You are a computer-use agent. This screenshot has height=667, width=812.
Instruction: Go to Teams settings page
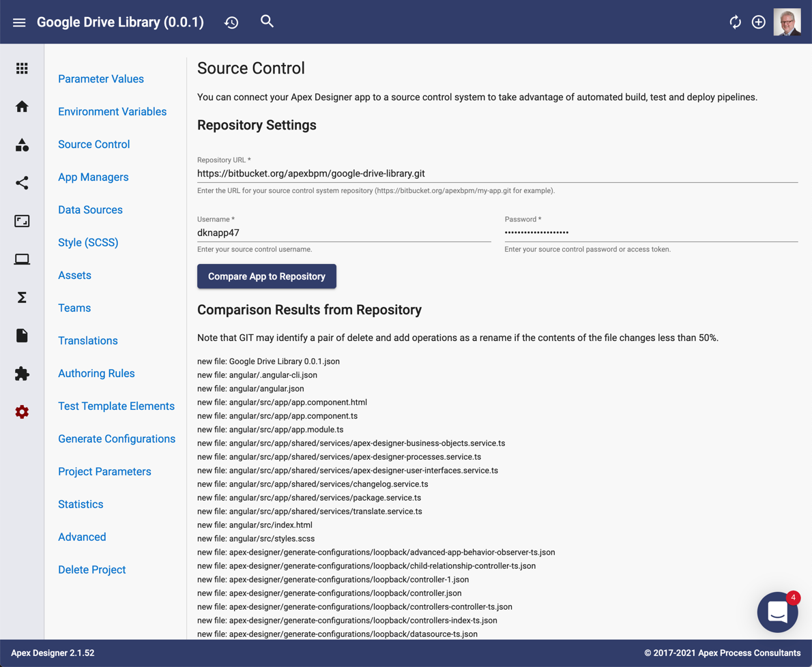[74, 308]
